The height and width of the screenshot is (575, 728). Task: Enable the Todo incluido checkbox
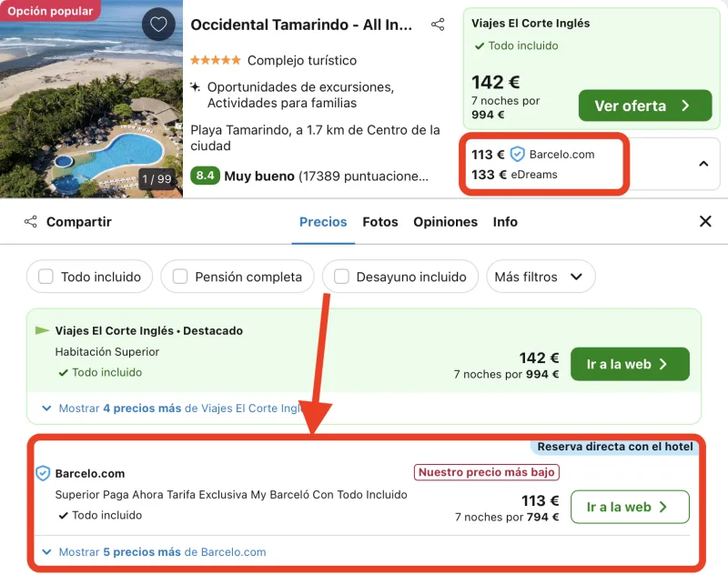pyautogui.click(x=45, y=277)
